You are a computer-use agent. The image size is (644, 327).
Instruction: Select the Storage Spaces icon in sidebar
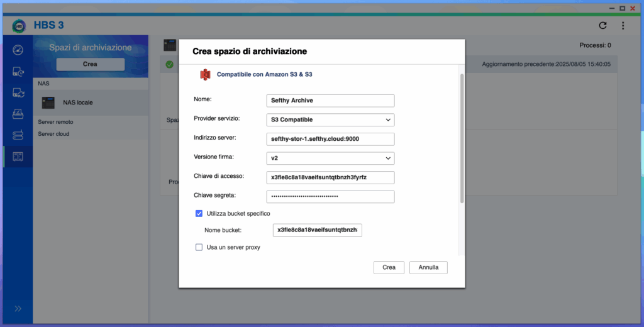tap(18, 156)
